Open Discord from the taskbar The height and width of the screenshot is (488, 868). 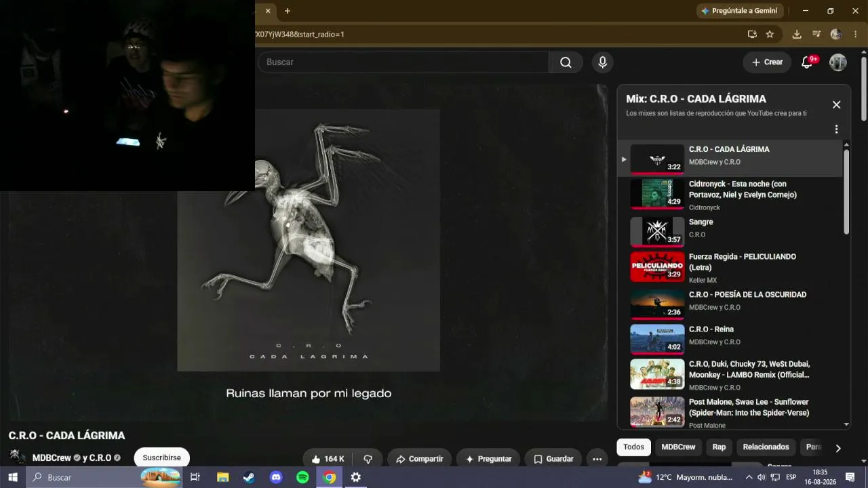276,477
